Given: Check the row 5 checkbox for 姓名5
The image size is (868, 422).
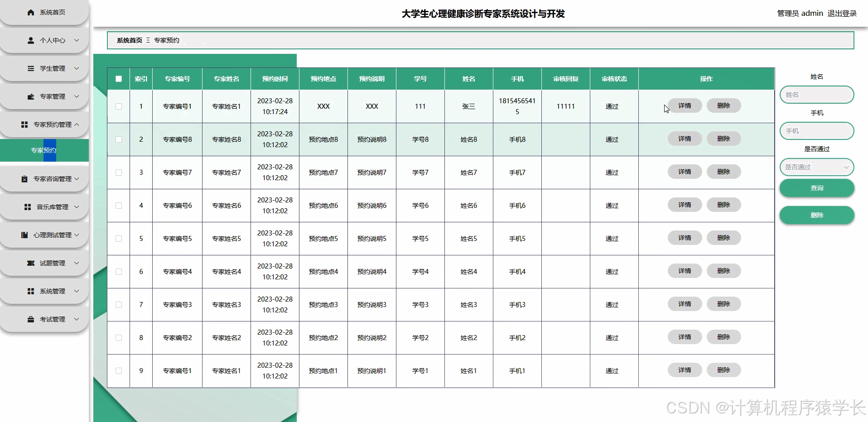Looking at the screenshot, I should 119,239.
